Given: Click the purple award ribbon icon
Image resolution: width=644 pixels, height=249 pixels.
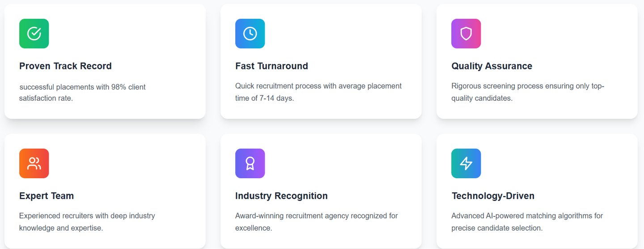Looking at the screenshot, I should 250,163.
